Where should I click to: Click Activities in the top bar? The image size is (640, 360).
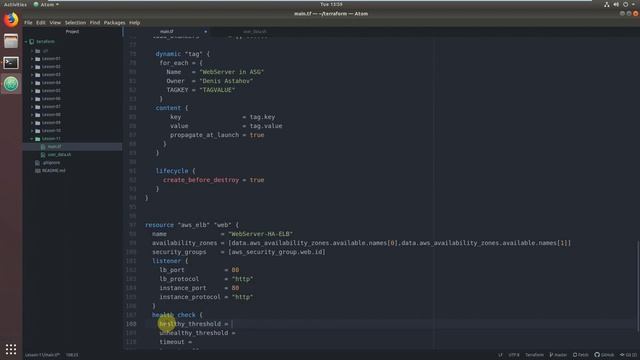point(15,4)
